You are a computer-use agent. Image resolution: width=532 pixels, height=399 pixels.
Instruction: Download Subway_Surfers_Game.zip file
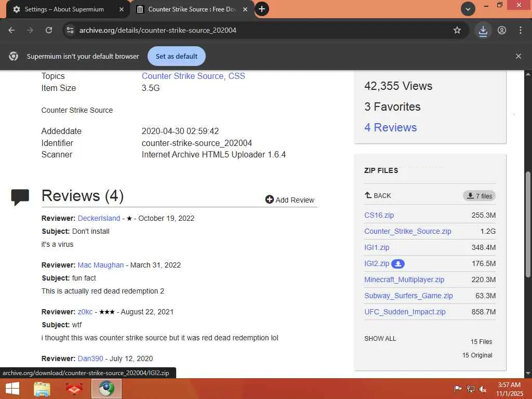click(408, 296)
